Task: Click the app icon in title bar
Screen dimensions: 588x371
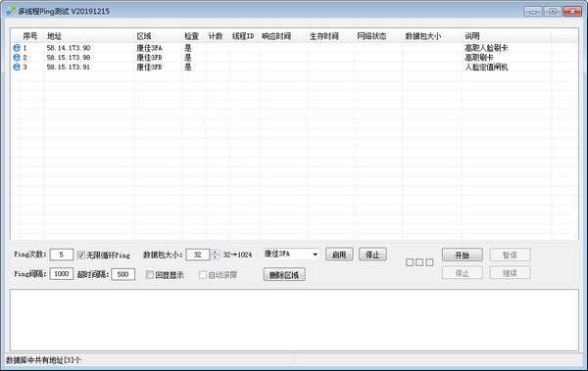Action: tap(11, 11)
